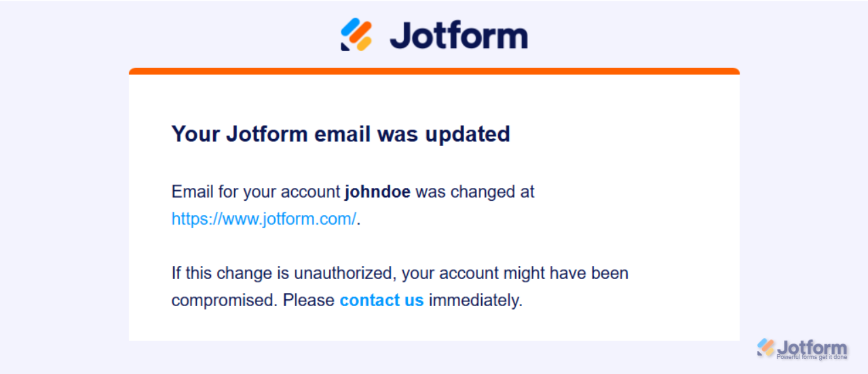Open the https://www.jotform.com/ link
Image resolution: width=868 pixels, height=374 pixels.
(263, 219)
